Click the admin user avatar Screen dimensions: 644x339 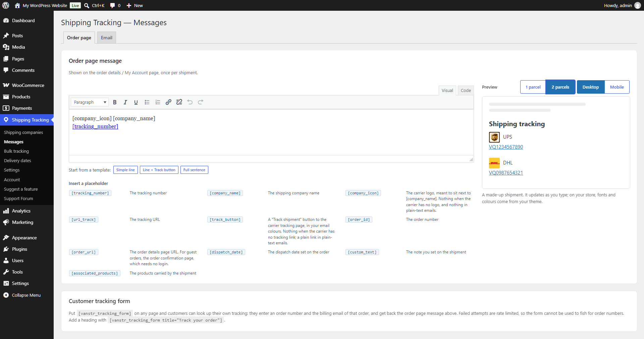tap(638, 5)
